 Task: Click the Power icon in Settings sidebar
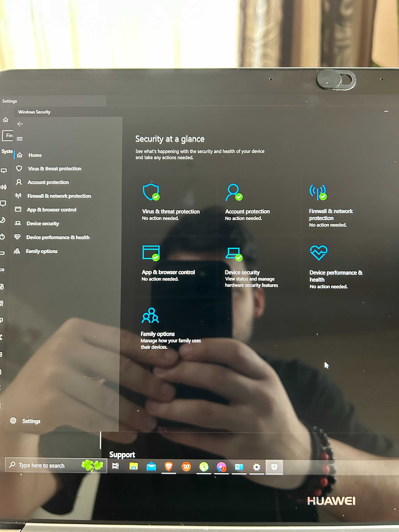[3, 237]
